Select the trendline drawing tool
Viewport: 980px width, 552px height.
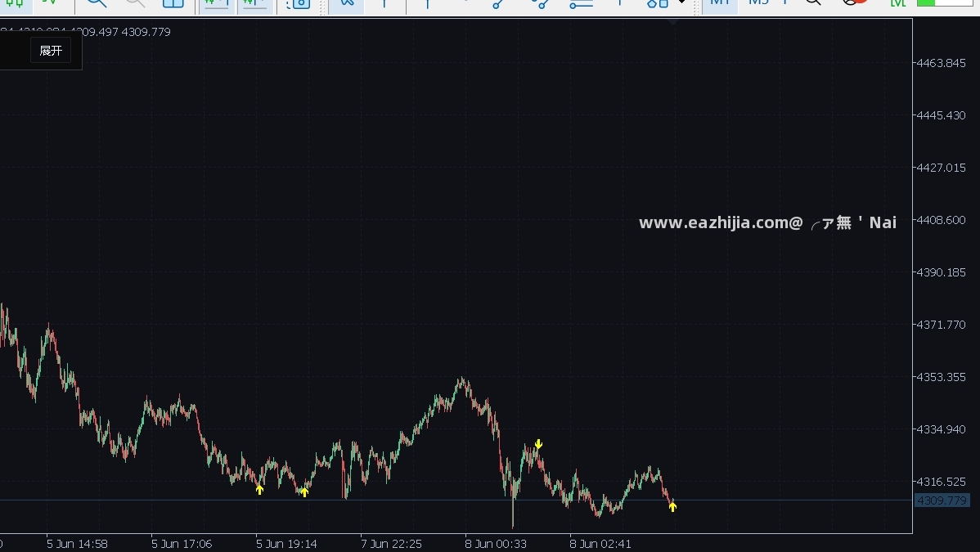point(499,3)
